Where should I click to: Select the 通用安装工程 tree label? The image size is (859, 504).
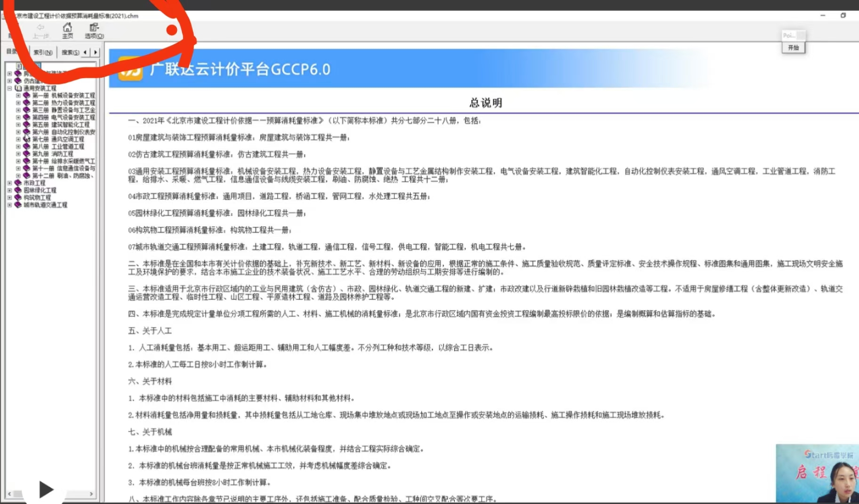40,88
